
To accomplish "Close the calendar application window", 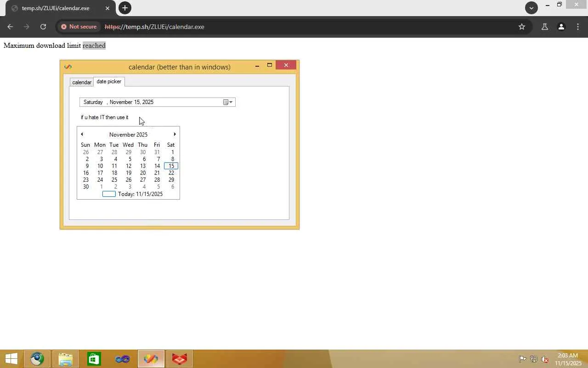I will [286, 65].
